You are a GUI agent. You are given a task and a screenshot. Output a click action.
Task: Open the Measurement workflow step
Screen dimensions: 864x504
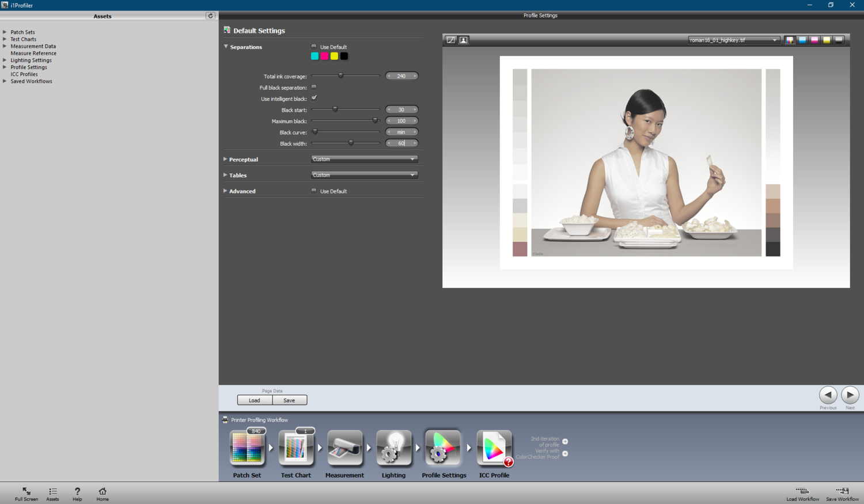point(344,448)
